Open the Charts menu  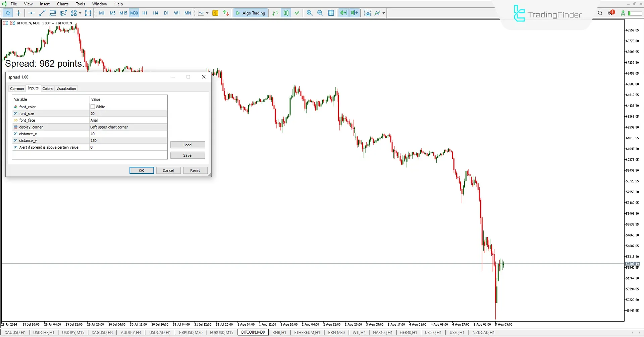coord(62,4)
